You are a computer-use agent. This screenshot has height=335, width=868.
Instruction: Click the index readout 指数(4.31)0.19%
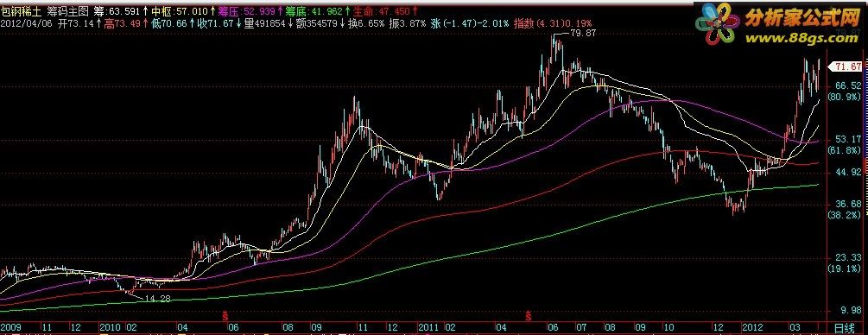click(x=553, y=24)
